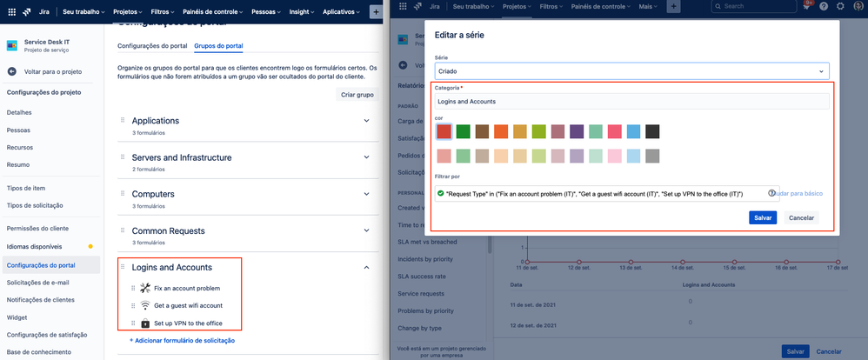
Task: Collapse the Logins and Accounts group
Action: [x=366, y=267]
